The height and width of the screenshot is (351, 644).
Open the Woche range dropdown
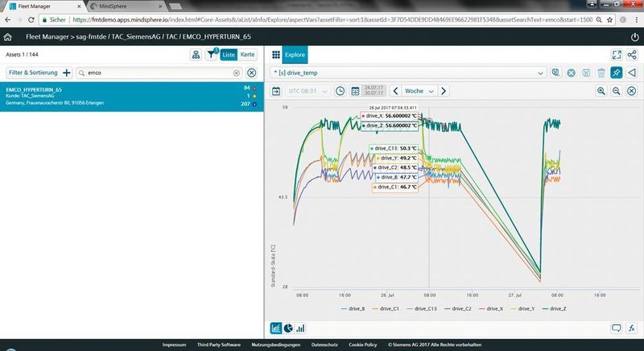tap(419, 91)
